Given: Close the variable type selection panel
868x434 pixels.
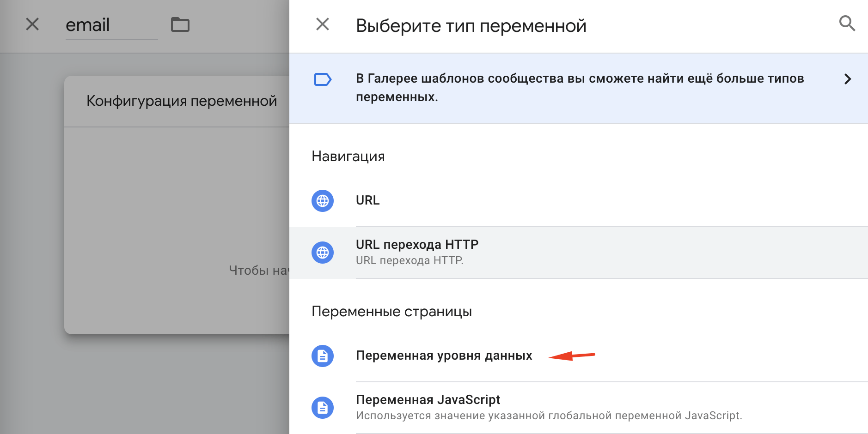Looking at the screenshot, I should [x=323, y=24].
